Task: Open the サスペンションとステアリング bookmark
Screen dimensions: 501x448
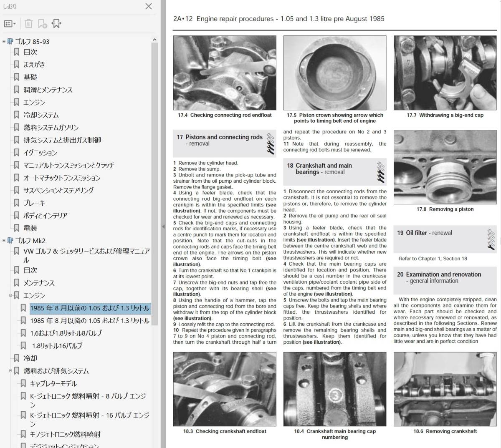Action: click(58, 190)
